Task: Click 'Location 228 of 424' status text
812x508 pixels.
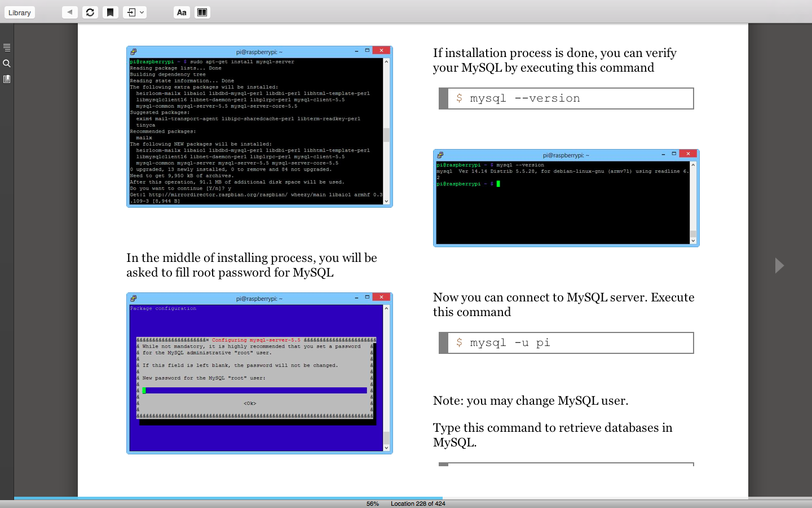Action: pyautogui.click(x=418, y=503)
